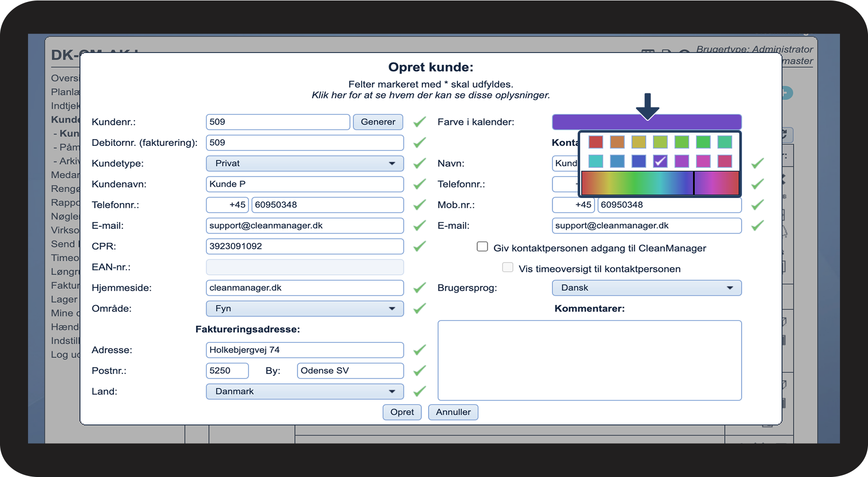Click the checkmark next to Hjemmeside field
This screenshot has height=477, width=868.
pyautogui.click(x=419, y=288)
